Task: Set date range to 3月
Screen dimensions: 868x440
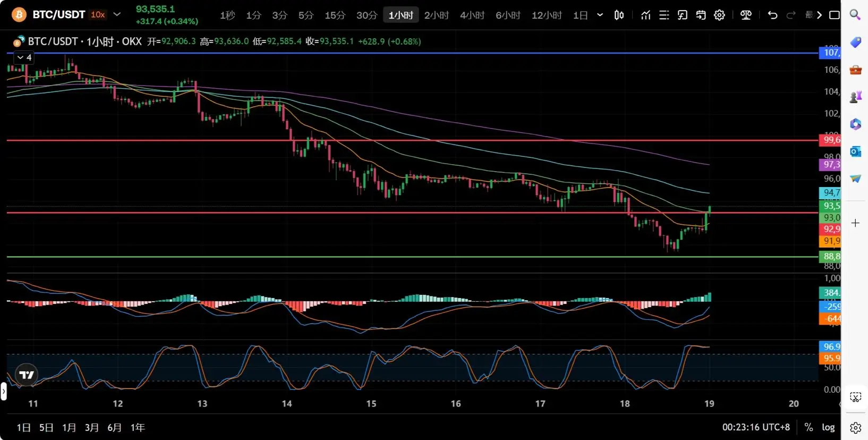Action: coord(92,427)
